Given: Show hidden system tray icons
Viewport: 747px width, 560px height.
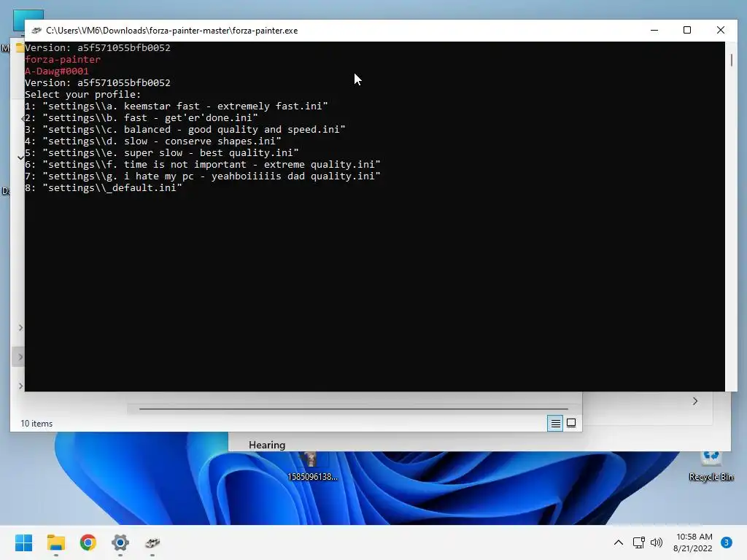Looking at the screenshot, I should click(619, 542).
